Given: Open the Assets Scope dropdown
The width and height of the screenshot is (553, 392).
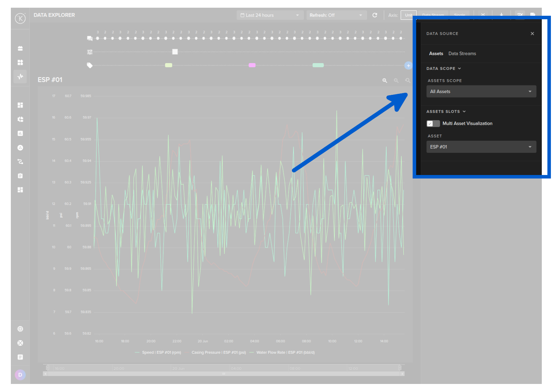Looking at the screenshot, I should (x=481, y=92).
